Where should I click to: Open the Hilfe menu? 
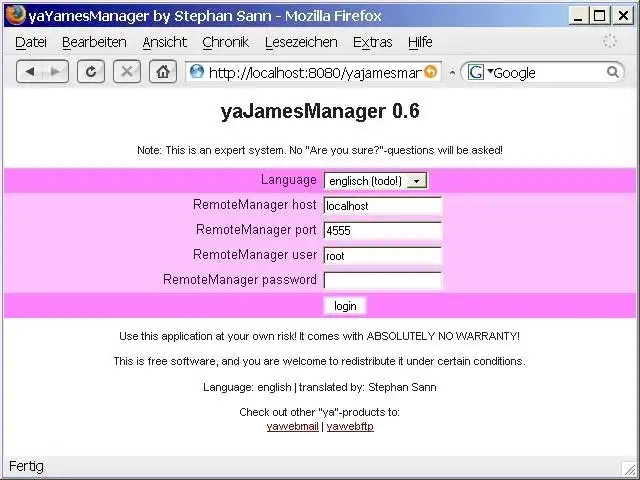(x=420, y=42)
